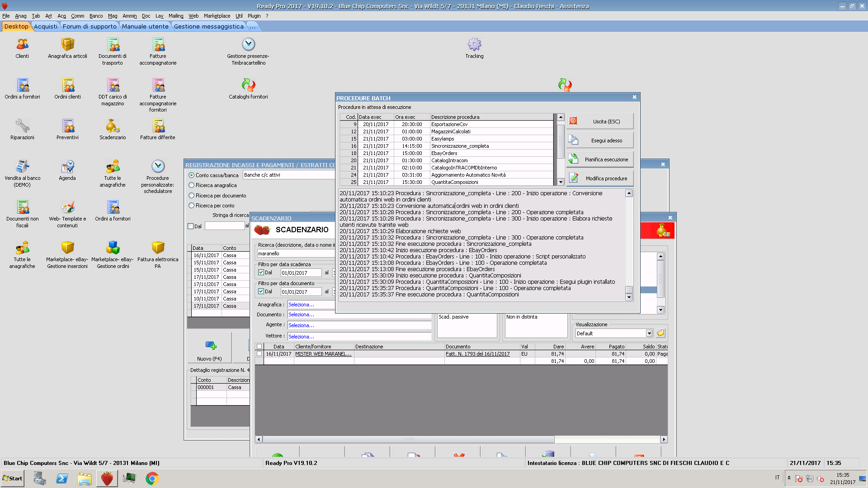
Task: Open the Tracking gear icon
Action: [x=474, y=44]
